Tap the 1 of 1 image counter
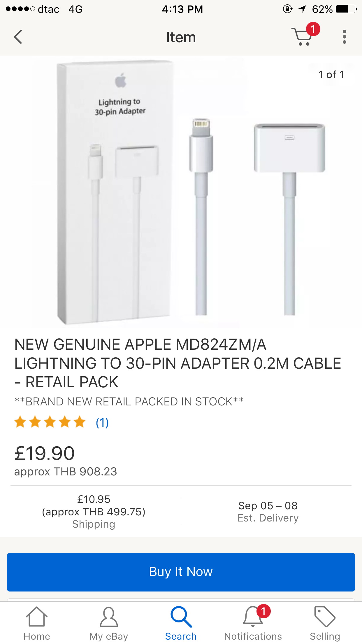This screenshot has width=362, height=644. [331, 75]
